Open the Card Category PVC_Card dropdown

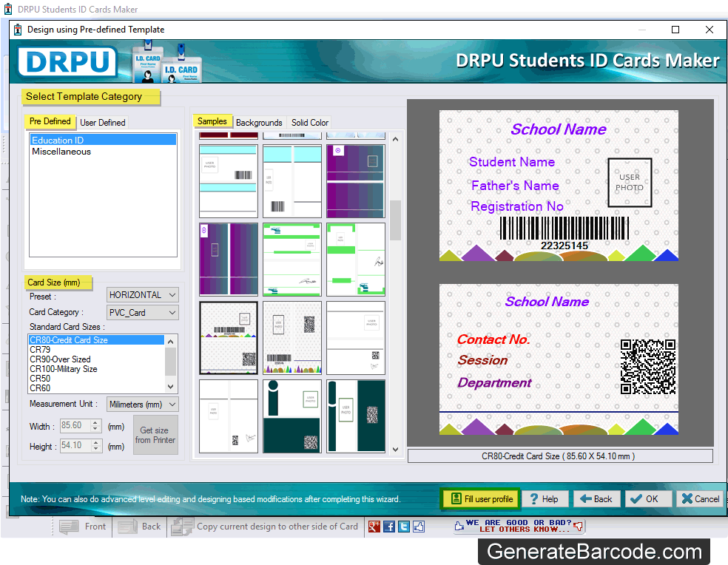[142, 312]
